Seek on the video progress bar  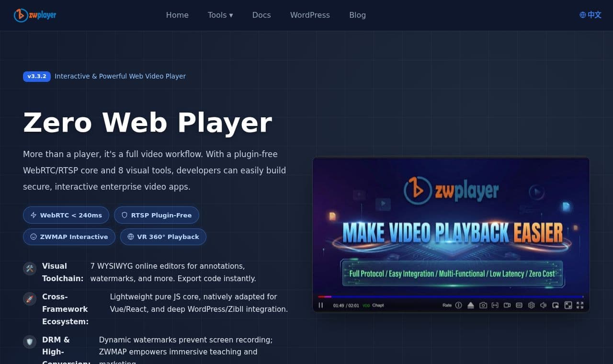(451, 297)
